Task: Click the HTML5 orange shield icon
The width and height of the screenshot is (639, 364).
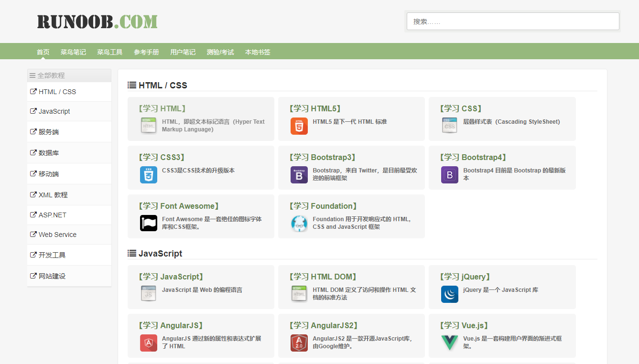Action: [x=299, y=126]
